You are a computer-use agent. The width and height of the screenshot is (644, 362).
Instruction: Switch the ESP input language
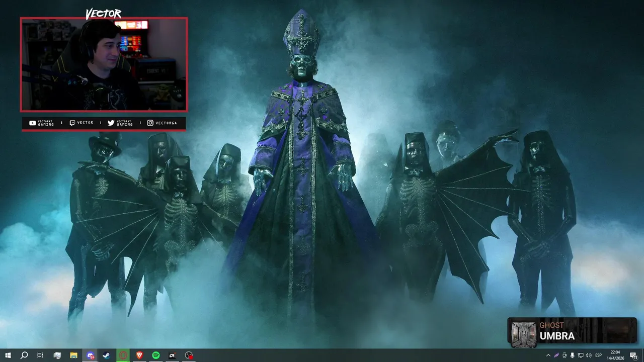(599, 355)
